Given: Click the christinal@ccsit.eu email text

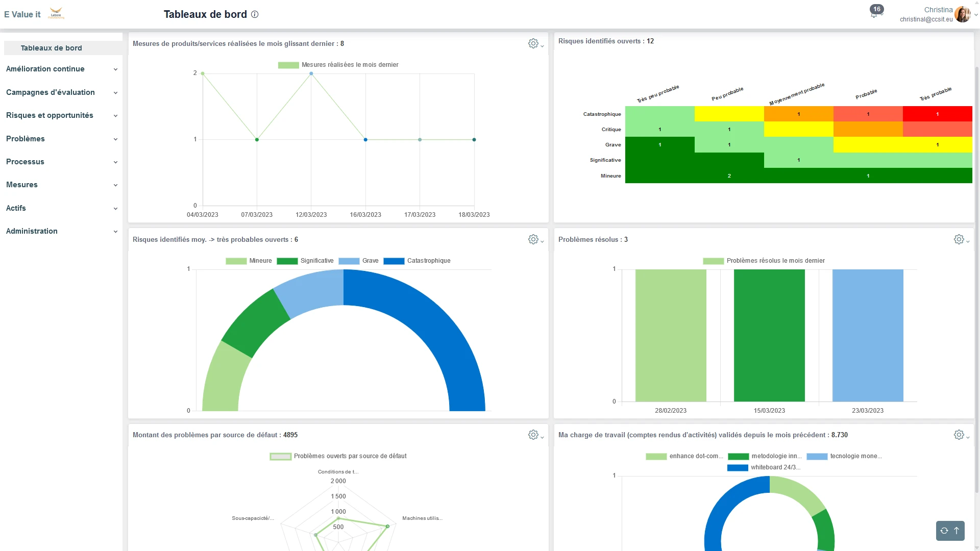Looking at the screenshot, I should pyautogui.click(x=926, y=19).
